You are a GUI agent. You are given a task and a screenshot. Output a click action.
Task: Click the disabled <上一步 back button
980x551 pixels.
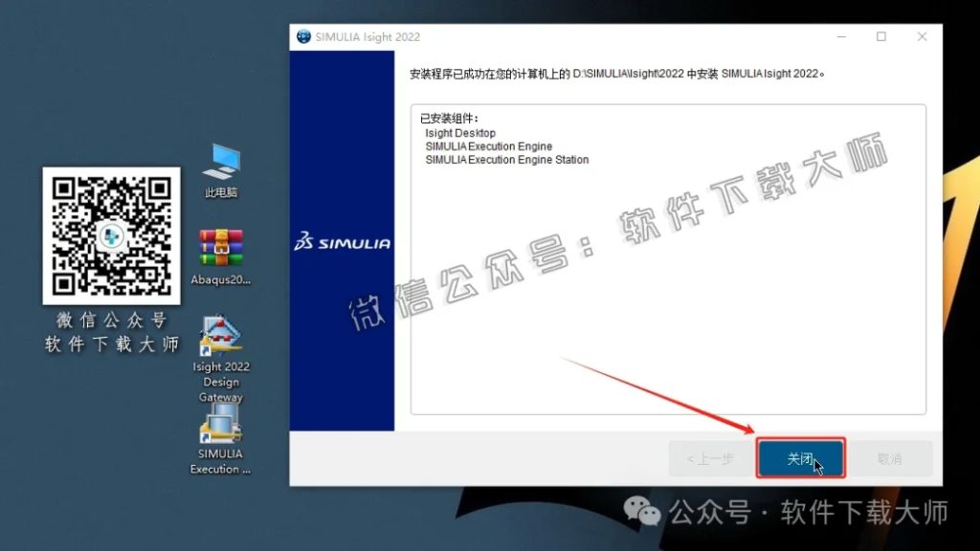pos(709,458)
